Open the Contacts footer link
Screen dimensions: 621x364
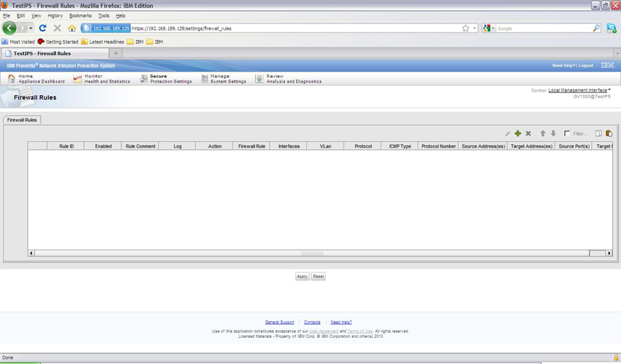tap(312, 322)
